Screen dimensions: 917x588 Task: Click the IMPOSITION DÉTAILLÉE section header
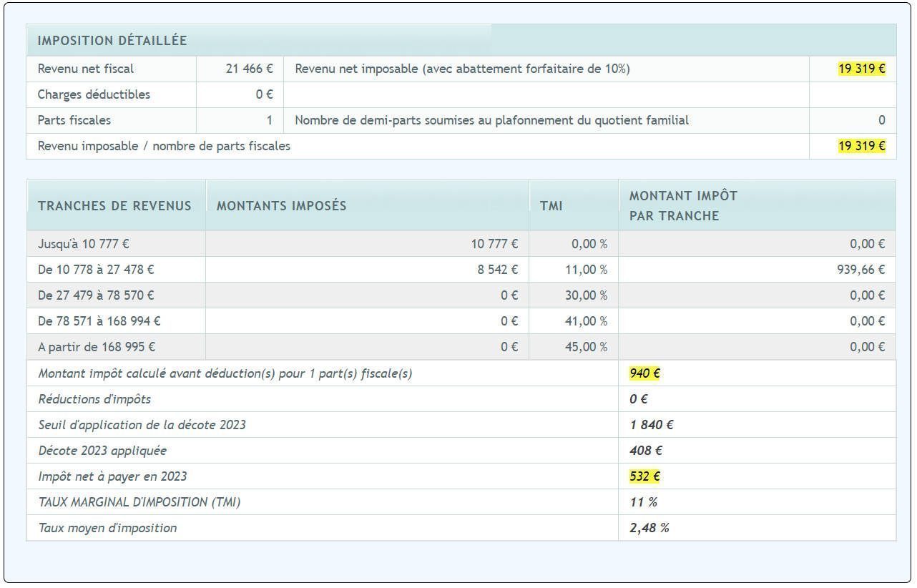pyautogui.click(x=112, y=41)
